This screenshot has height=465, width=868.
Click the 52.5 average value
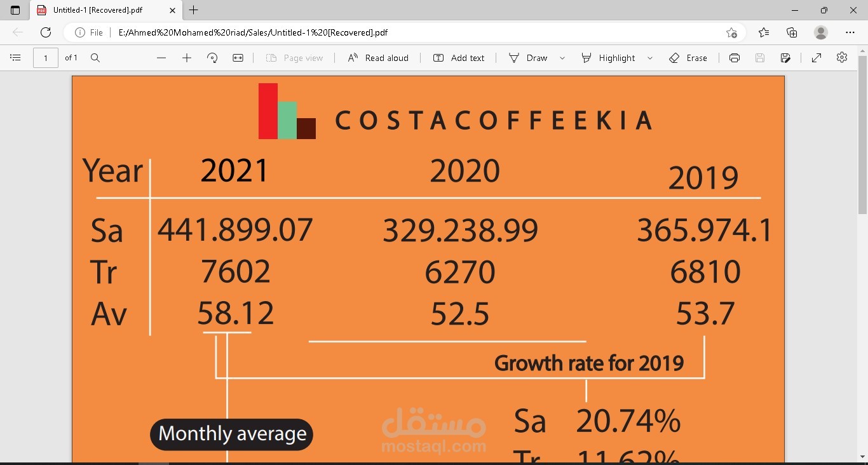point(460,314)
